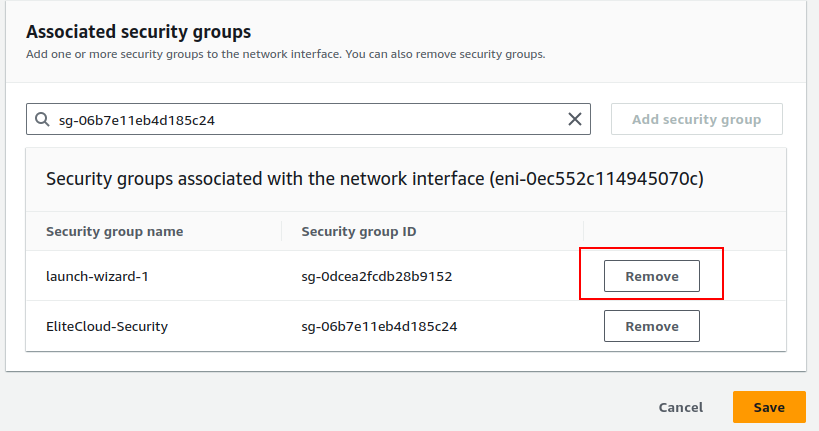This screenshot has width=819, height=431.
Task: Cancel the security group changes
Action: tap(681, 407)
